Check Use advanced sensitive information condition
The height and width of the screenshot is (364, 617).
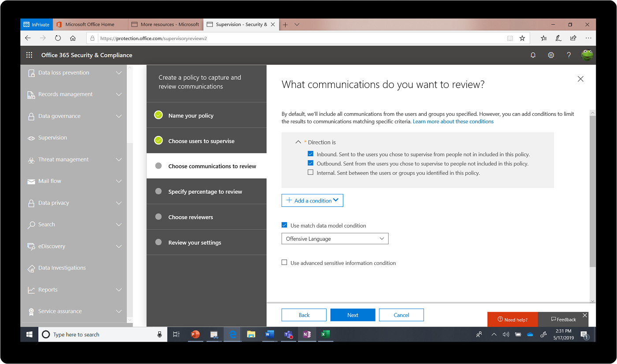tap(284, 262)
